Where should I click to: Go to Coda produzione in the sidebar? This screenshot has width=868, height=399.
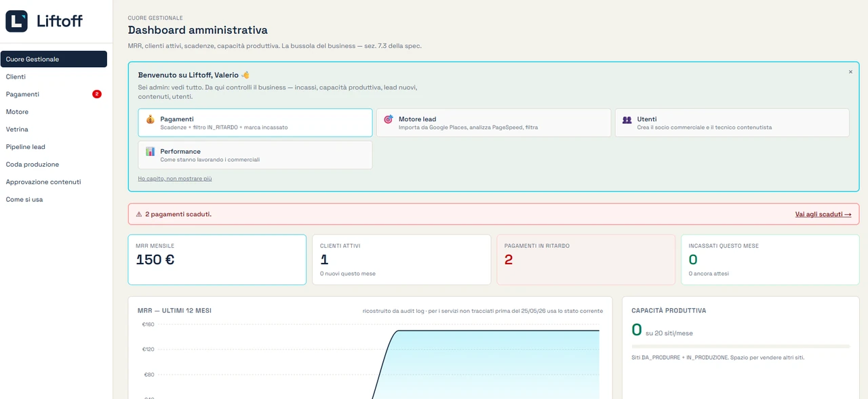[54, 165]
